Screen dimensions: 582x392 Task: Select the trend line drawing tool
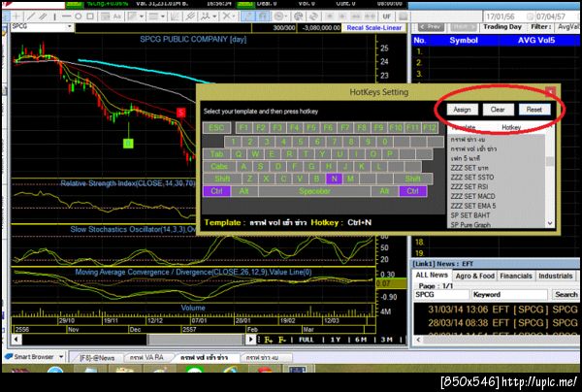click(31, 16)
